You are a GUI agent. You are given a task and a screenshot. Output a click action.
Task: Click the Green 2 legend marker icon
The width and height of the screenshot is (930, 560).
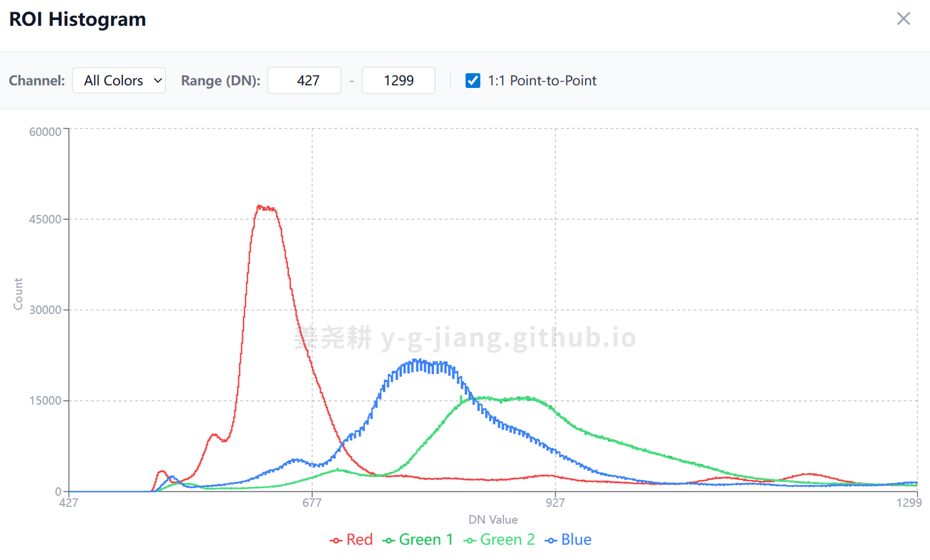470,540
